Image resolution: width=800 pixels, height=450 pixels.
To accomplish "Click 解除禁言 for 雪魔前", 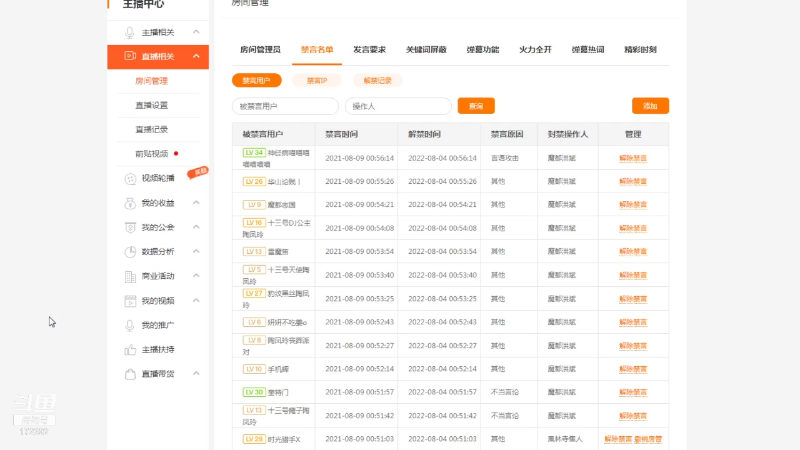I will [x=633, y=252].
